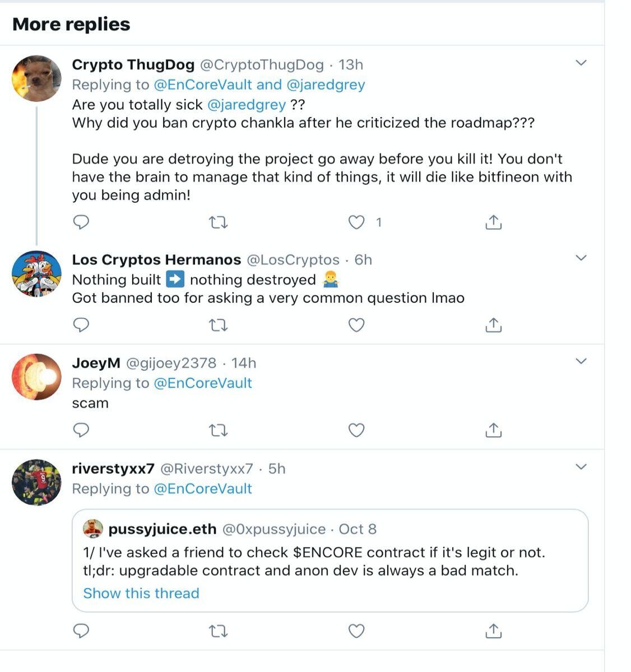Like the Los Cryptos Hermanos tweet
The height and width of the screenshot is (672, 631).
coord(356,325)
